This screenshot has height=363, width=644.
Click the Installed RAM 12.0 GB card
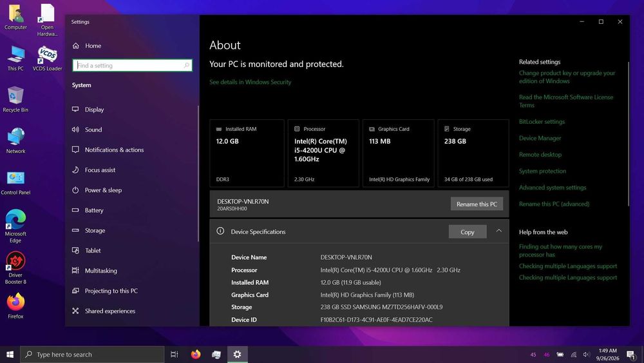[247, 153]
